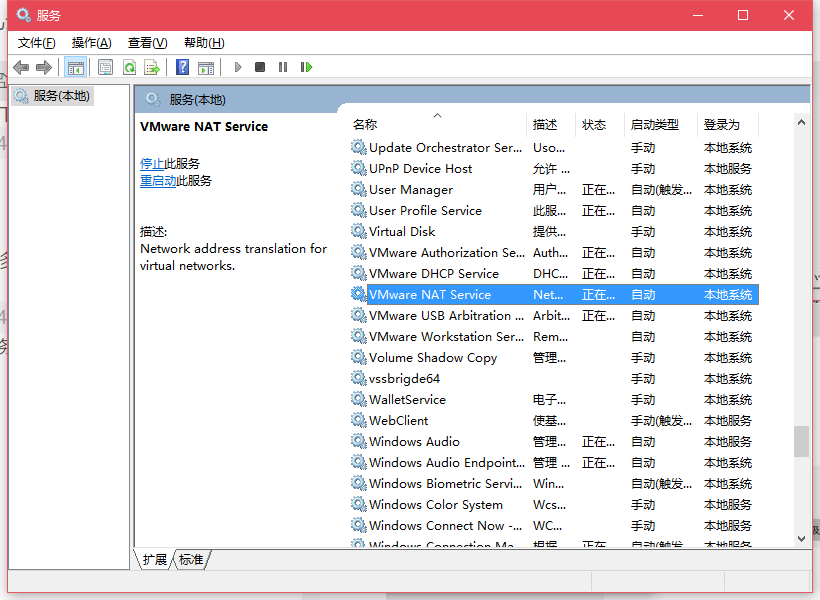Screen dimensions: 820x600
Task: Switch to the 标准 tab
Action: pos(191,560)
